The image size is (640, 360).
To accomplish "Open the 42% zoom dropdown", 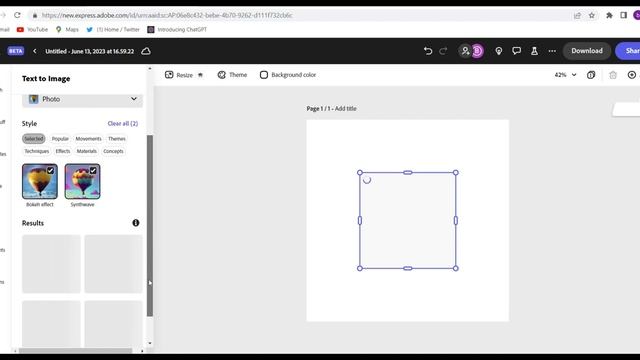I will click(x=565, y=75).
